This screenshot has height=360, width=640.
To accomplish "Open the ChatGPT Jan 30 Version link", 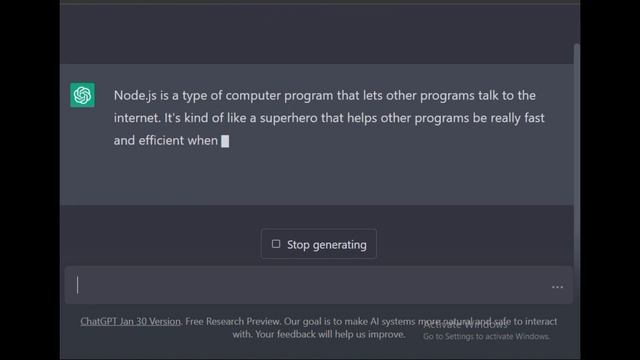I will 130,321.
